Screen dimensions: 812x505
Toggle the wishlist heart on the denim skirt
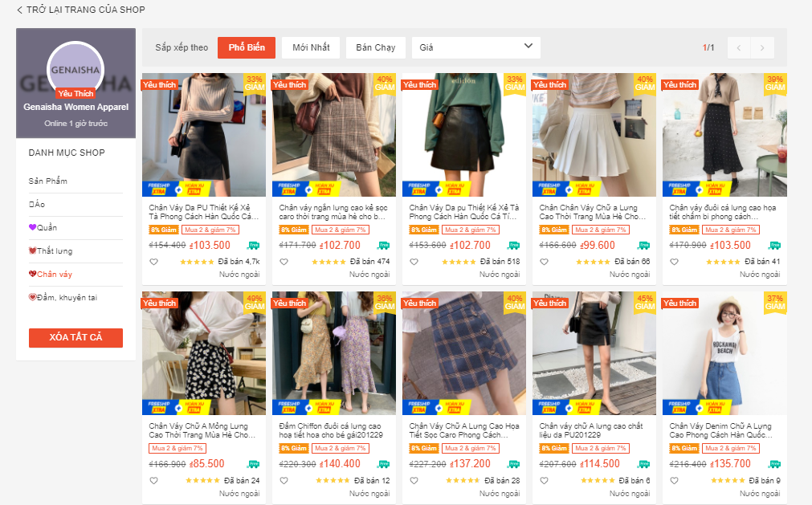click(x=674, y=479)
